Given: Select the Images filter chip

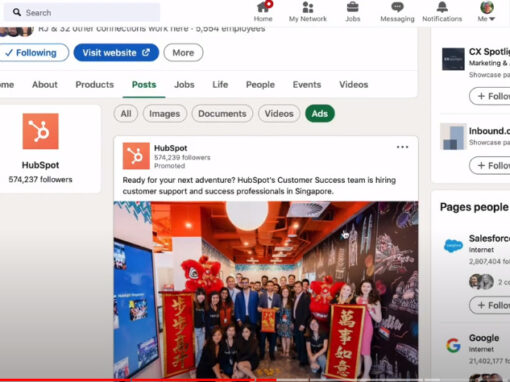Looking at the screenshot, I should pyautogui.click(x=165, y=114).
